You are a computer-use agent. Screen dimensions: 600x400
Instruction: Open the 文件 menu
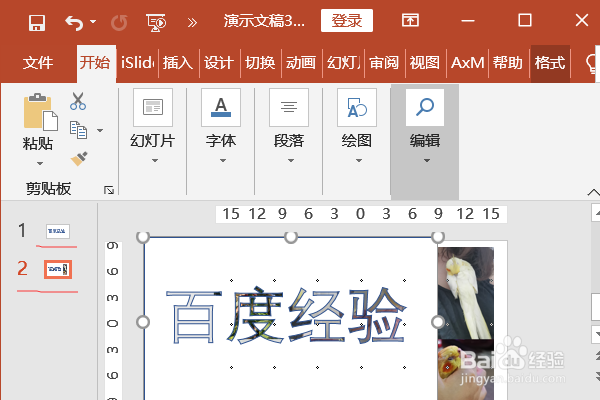pyautogui.click(x=38, y=62)
